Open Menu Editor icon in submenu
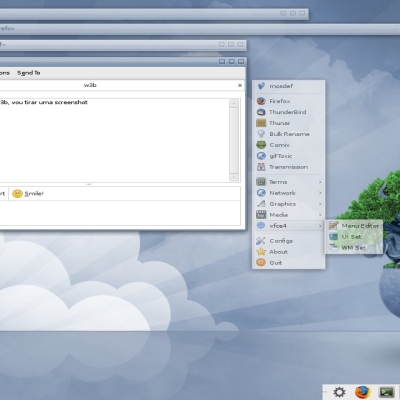400x400 pixels. click(334, 226)
